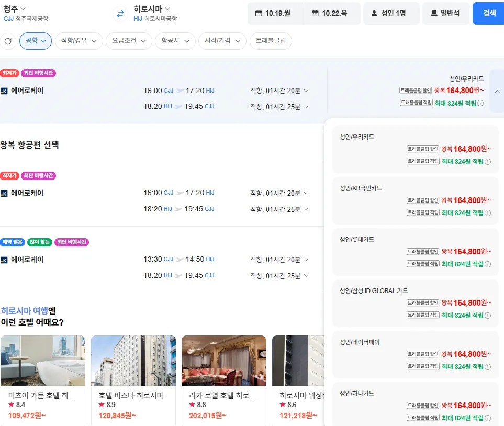Toggle the 트래블클럽 filter
The height and width of the screenshot is (426, 504).
pos(271,41)
